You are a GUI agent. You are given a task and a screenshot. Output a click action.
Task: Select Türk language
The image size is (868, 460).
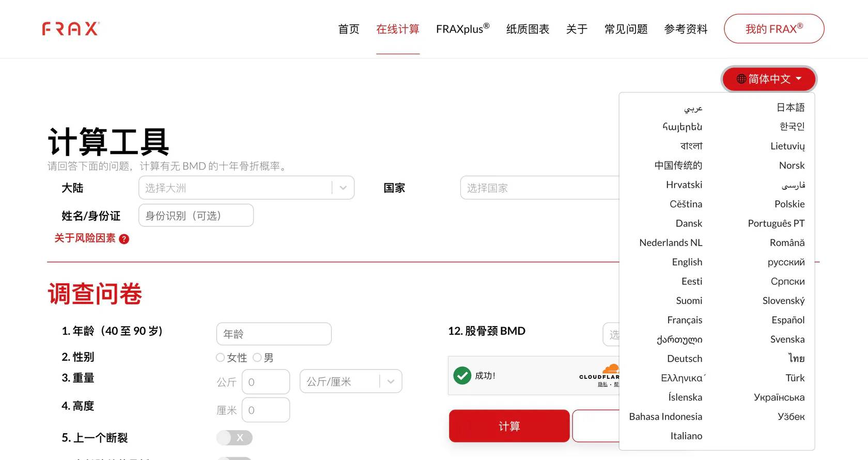pyautogui.click(x=795, y=378)
